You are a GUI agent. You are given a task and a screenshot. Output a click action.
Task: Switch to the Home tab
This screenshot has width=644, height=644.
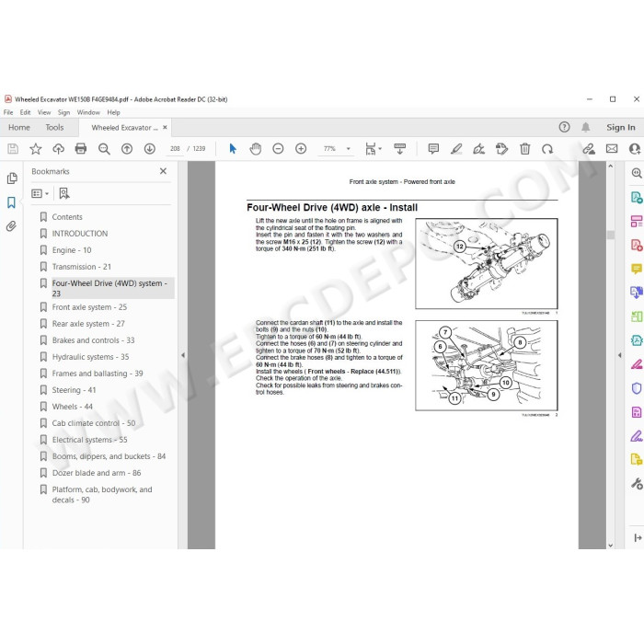pos(19,128)
